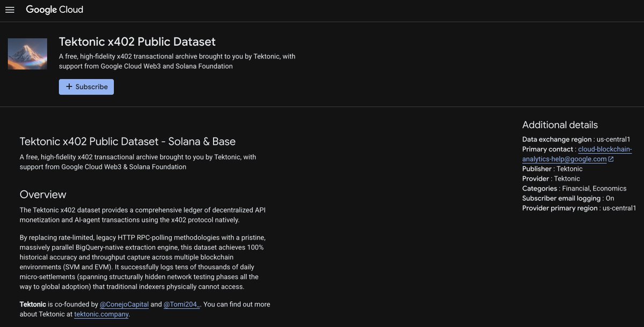This screenshot has height=327, width=644.
Task: Select the Data exchange region us-central1 text
Action: (576, 139)
